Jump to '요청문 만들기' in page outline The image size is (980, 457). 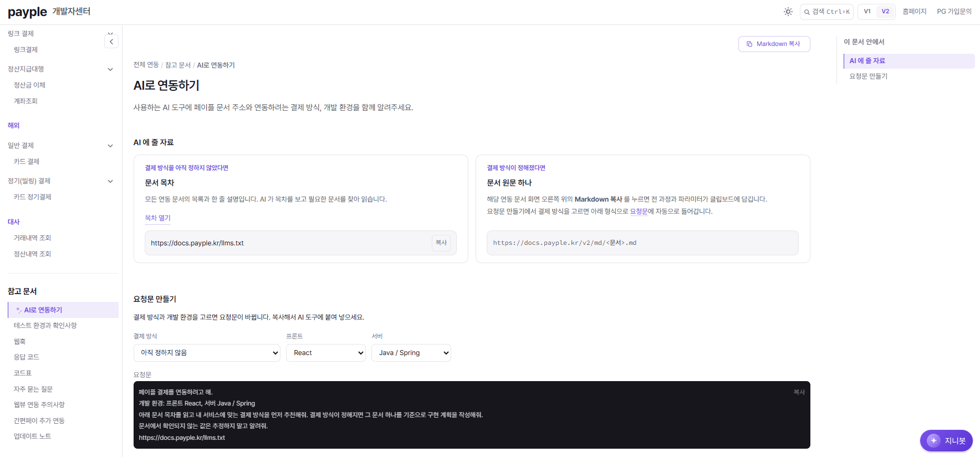869,76
